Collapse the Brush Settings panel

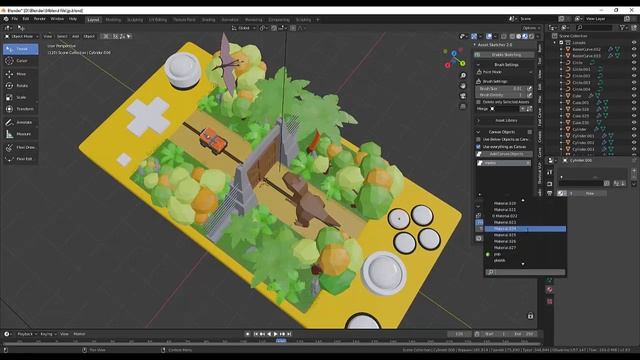tap(478, 65)
